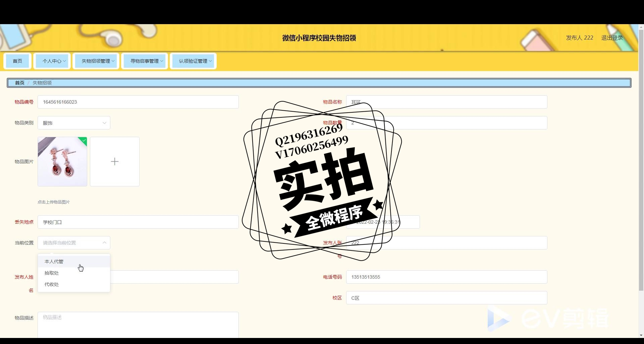Click the page vertical scrollbar
Screen dimensions: 644x344
pyautogui.click(x=641, y=160)
